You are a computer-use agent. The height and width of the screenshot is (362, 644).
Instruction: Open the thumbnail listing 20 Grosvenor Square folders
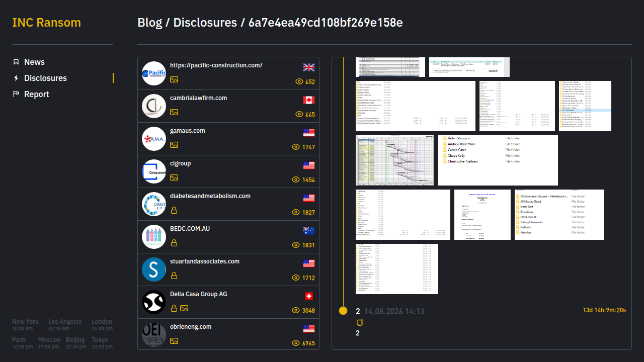(559, 215)
